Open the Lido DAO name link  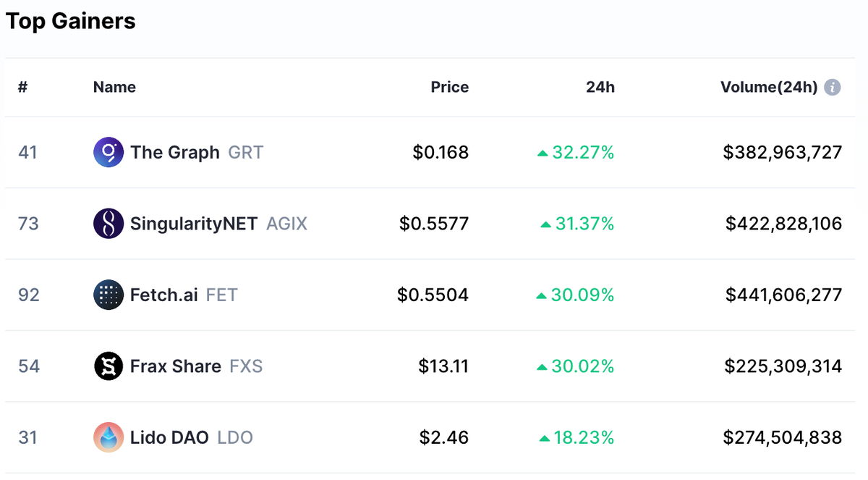169,437
